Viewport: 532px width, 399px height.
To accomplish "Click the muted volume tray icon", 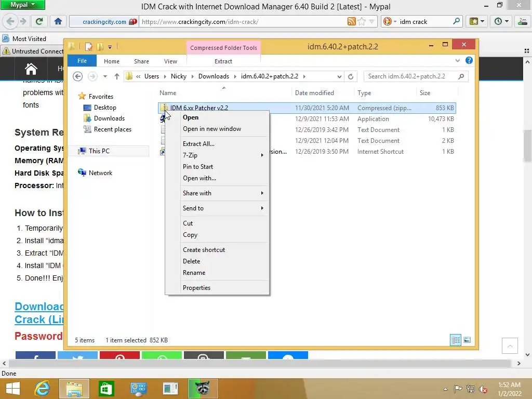I will 483,389.
